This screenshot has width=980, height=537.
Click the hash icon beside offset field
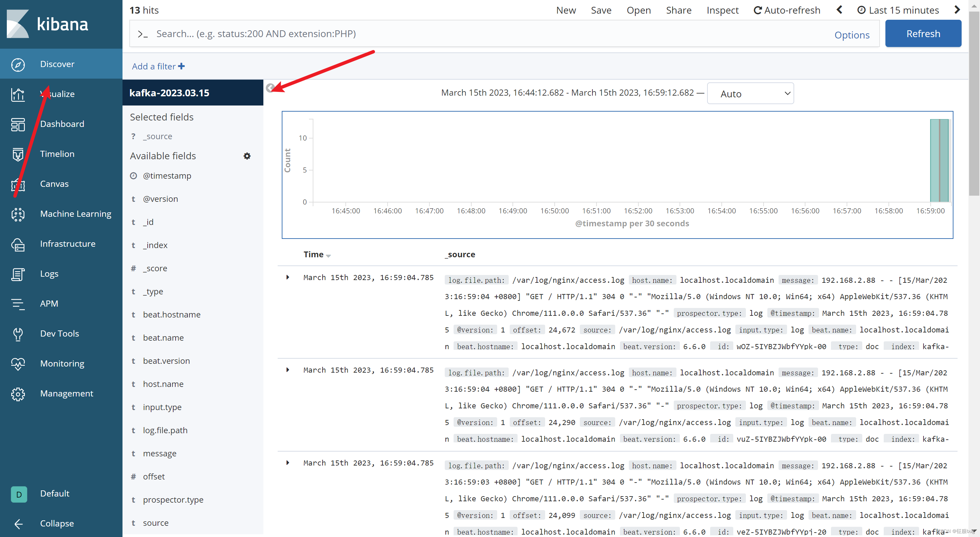pyautogui.click(x=133, y=476)
